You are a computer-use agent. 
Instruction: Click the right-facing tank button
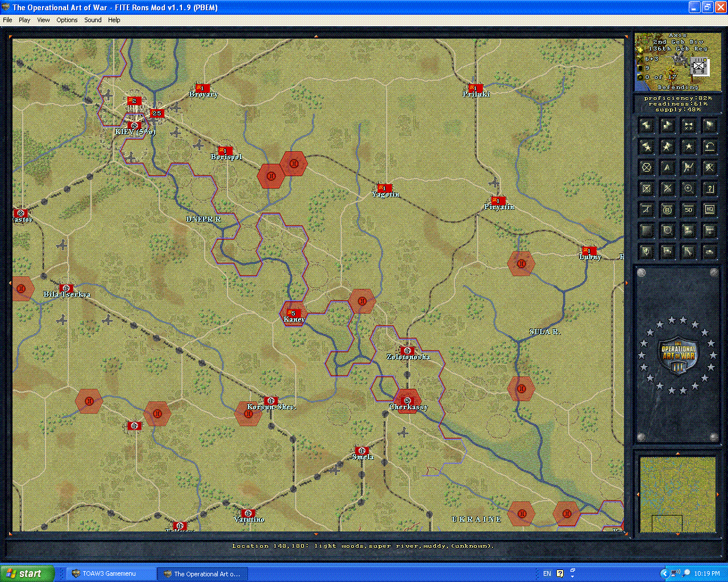point(709,252)
